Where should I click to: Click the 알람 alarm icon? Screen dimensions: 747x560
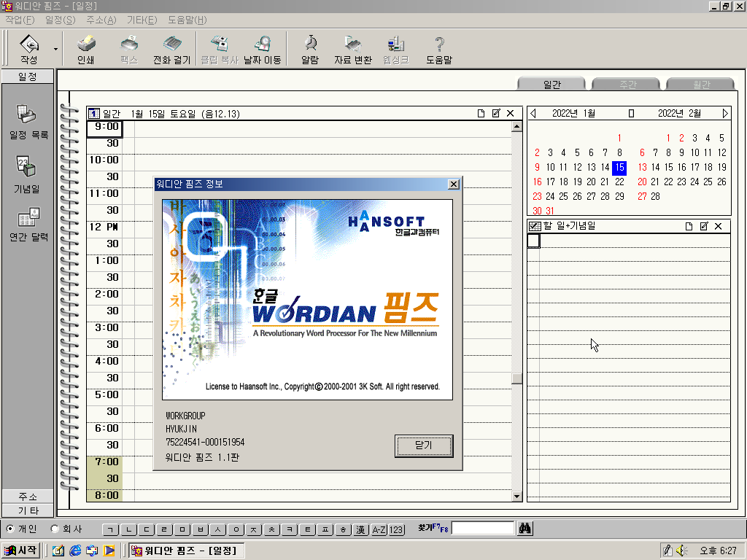click(310, 49)
